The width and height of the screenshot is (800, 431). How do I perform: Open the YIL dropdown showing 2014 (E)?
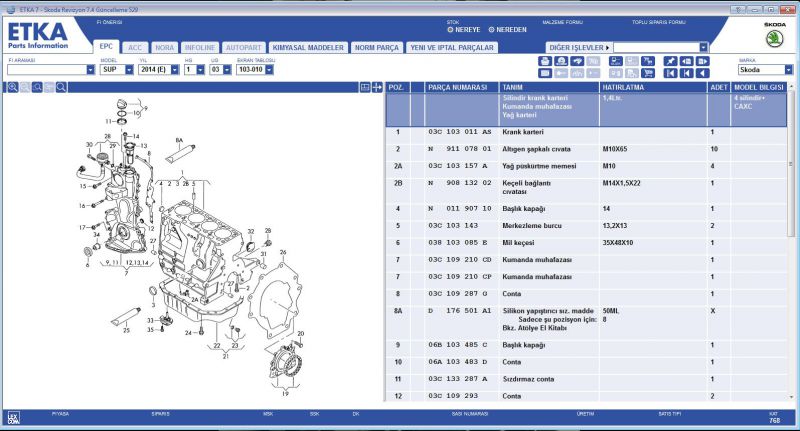[175, 69]
